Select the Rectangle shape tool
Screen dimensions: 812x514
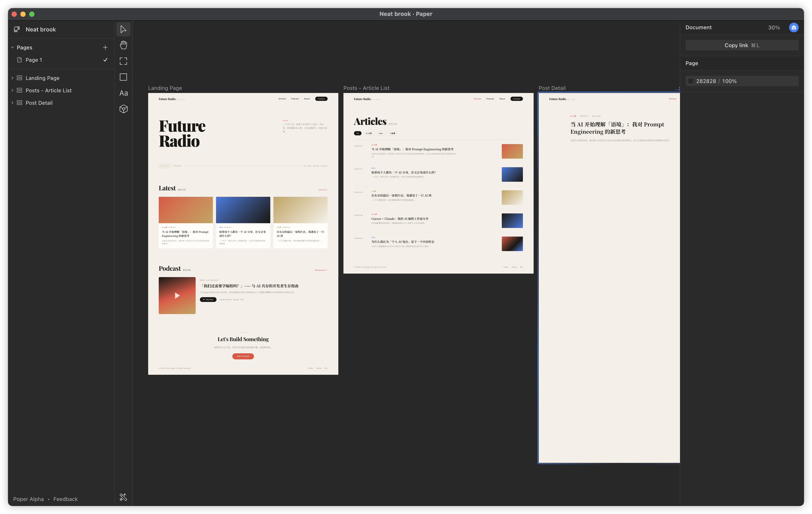[x=123, y=77]
